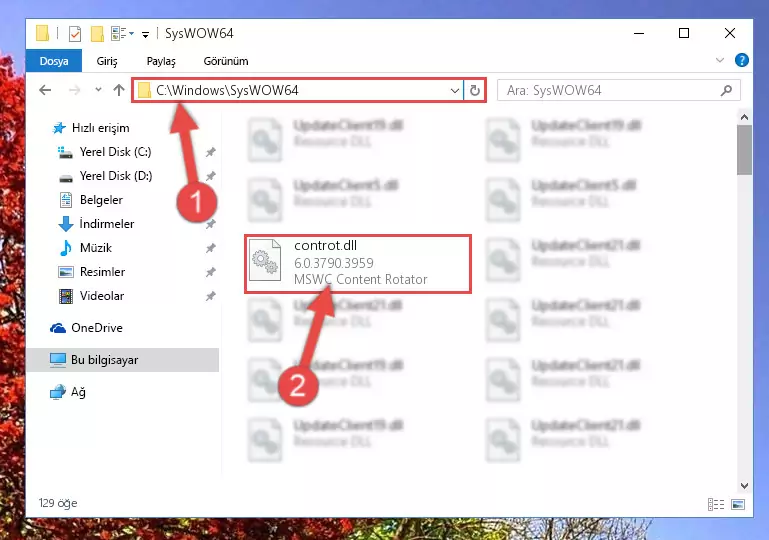Click the Properties quick access icon
Screen dimensions: 769x540
coord(75,34)
